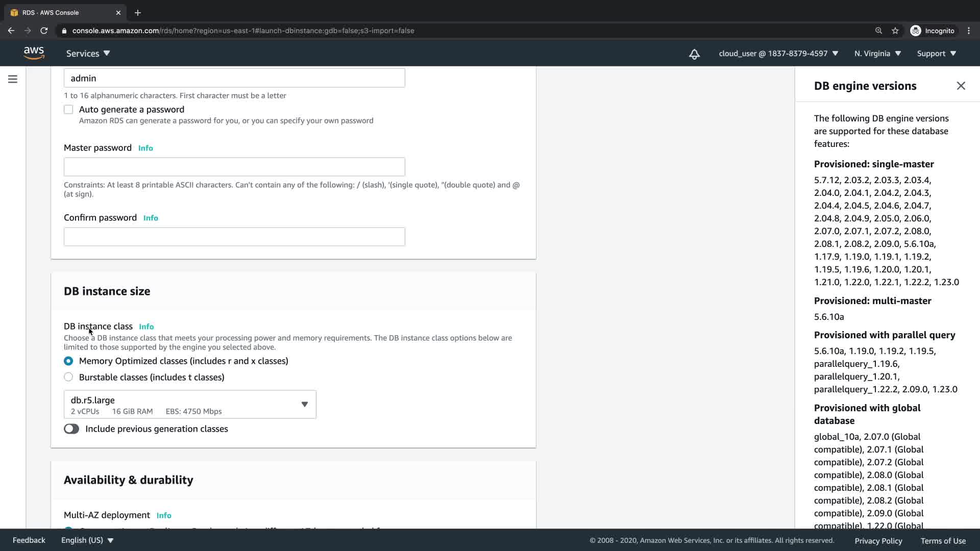The height and width of the screenshot is (551, 980).
Task: Click Info link next to Master password
Action: [145, 148]
